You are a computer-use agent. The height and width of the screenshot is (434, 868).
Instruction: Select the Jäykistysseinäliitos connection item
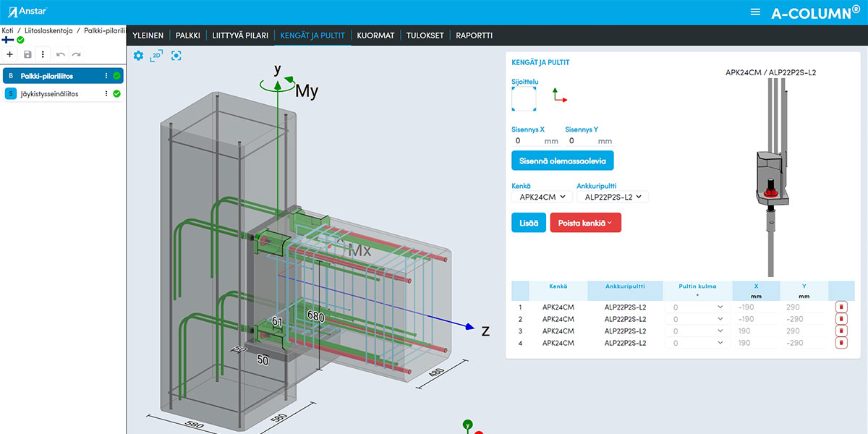(62, 93)
